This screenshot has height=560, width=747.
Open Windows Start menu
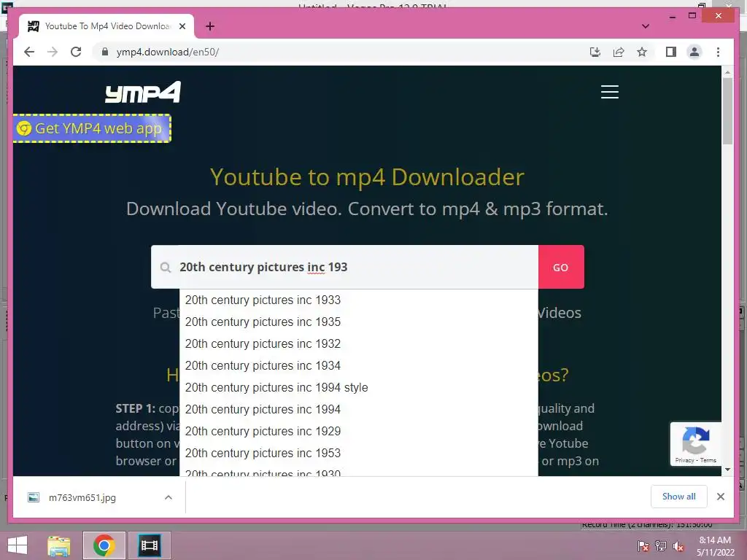coord(18,545)
